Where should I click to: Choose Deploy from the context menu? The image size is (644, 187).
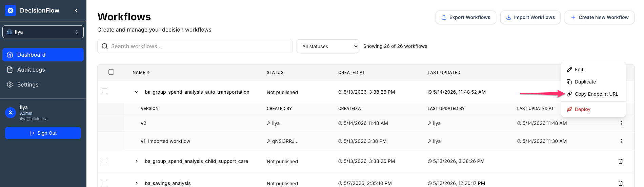[x=593, y=109]
